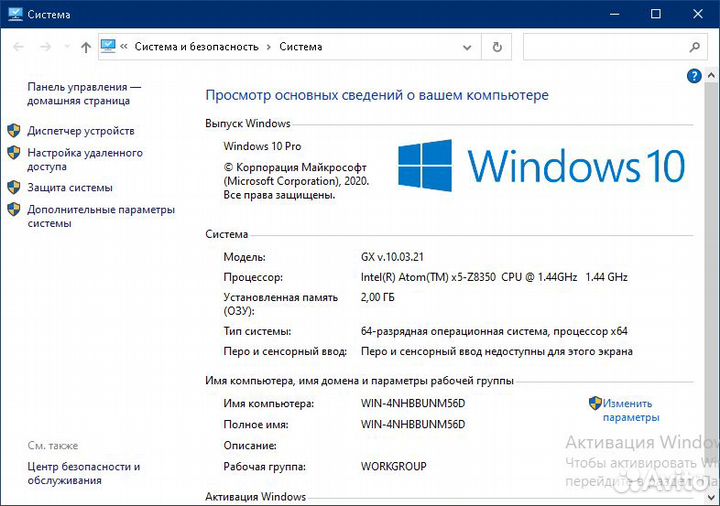The image size is (720, 506).
Task: Open Help with the blue question mark icon
Action: pos(694,76)
